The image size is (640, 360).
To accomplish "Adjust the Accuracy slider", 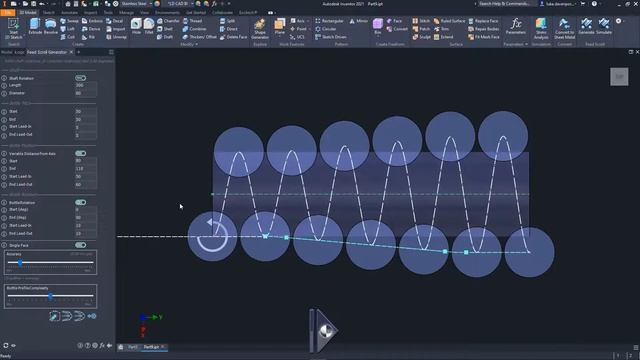I will (20, 263).
